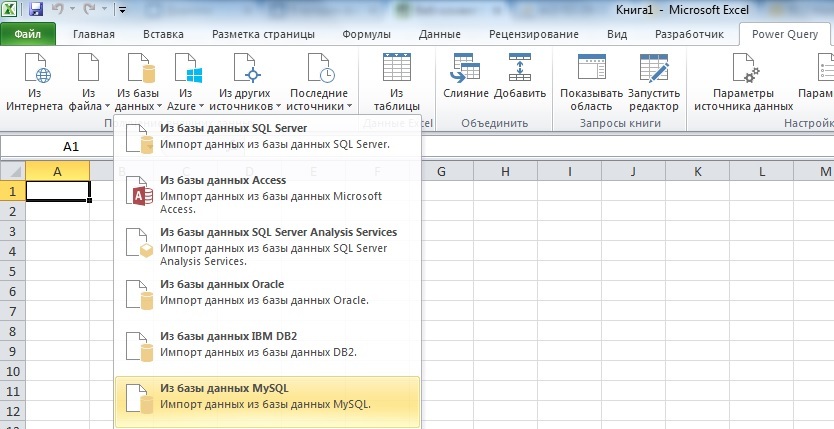The image size is (834, 429).
Task: Open undo history dropdown arrow
Action: pos(72,10)
